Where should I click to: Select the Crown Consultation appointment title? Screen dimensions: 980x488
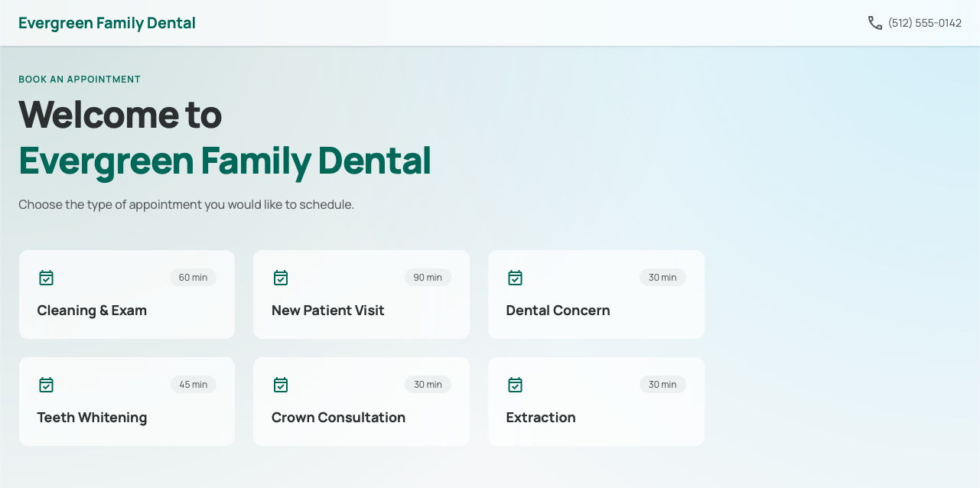click(x=338, y=418)
